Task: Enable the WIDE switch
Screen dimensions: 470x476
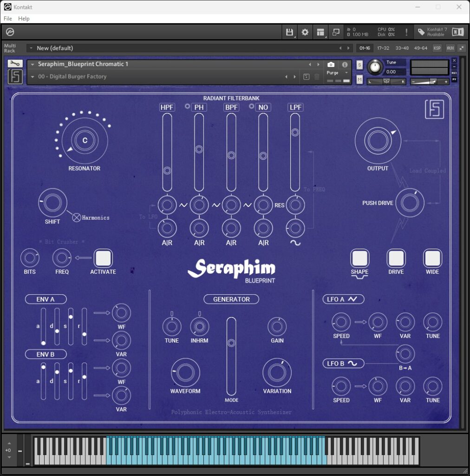Action: [x=432, y=258]
